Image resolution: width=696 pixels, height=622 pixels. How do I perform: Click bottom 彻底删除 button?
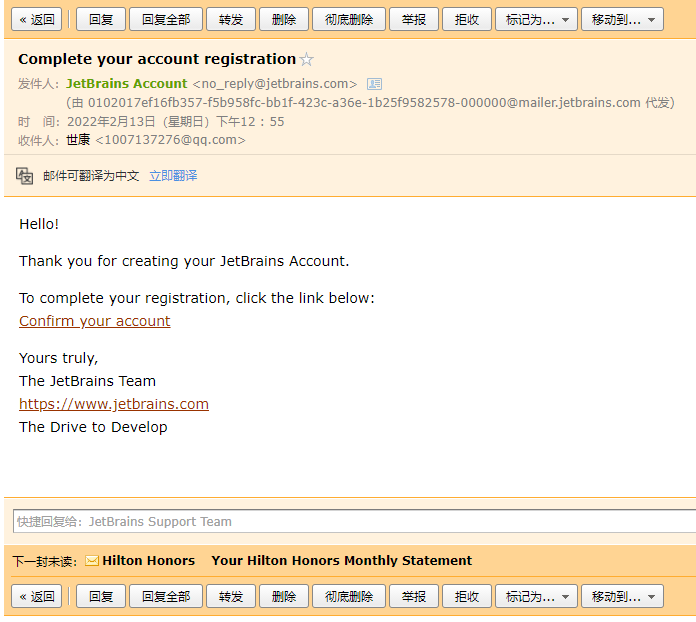pos(349,596)
